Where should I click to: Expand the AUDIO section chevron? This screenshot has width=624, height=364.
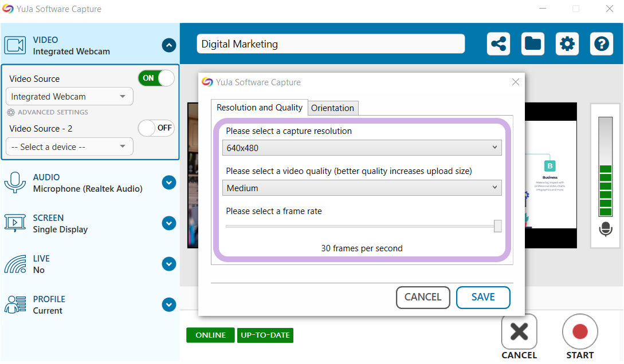pos(169,183)
